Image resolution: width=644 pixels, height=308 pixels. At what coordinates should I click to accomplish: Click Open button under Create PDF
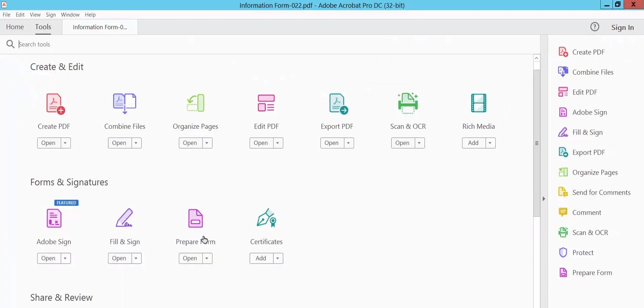point(49,143)
